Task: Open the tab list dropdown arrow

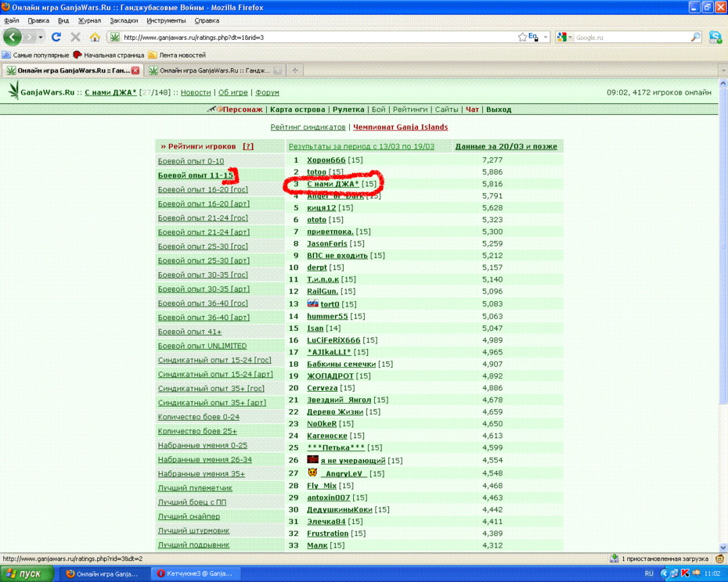Action: tap(723, 70)
